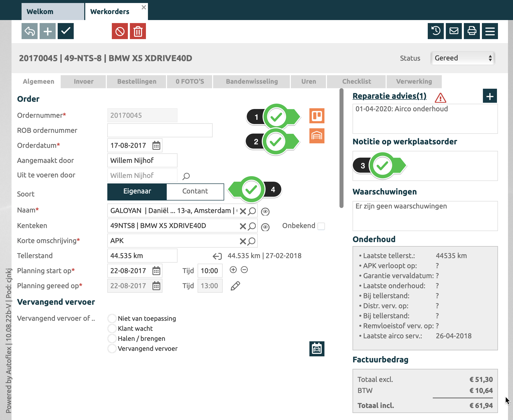Screen dimensions: 513x420
Task: Click the red trash delete icon
Action: (138, 31)
